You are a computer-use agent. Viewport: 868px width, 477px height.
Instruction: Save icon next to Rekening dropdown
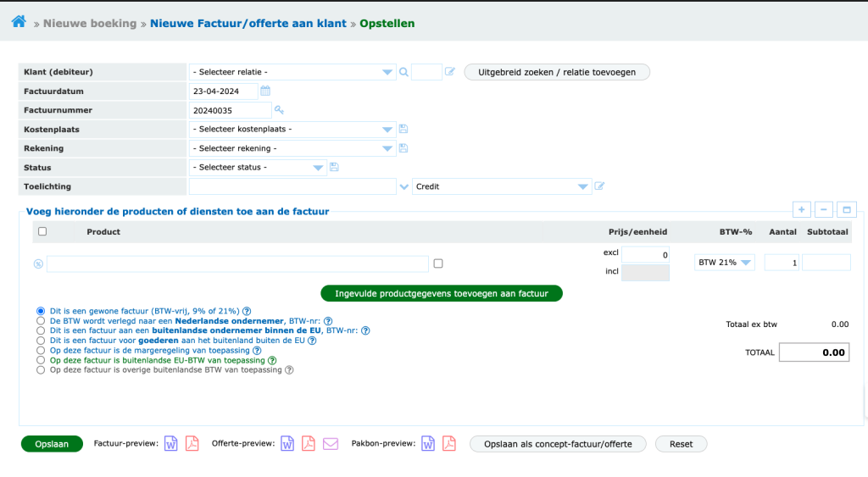point(403,147)
